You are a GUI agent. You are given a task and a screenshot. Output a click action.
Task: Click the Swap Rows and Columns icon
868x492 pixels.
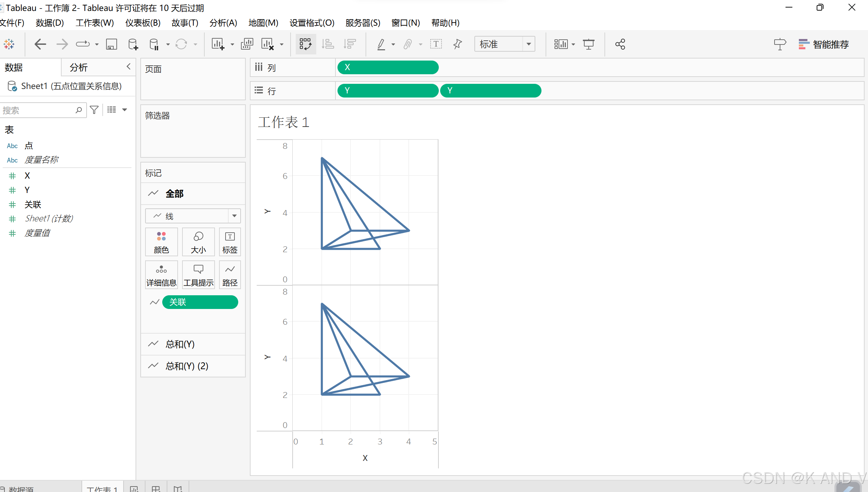click(x=305, y=44)
